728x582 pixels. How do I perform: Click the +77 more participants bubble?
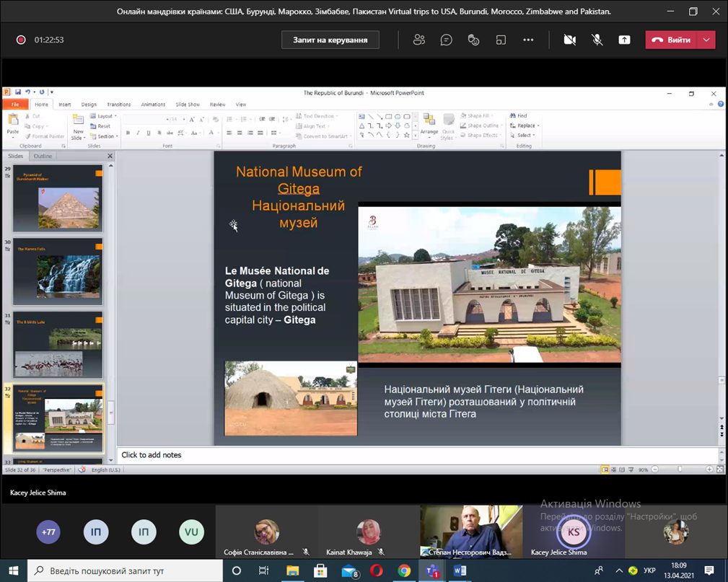pos(48,532)
